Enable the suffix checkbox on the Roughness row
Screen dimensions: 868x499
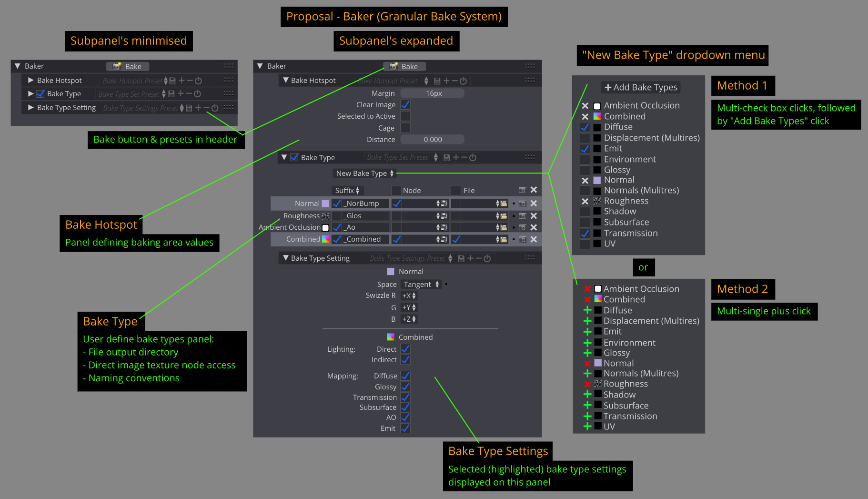337,216
